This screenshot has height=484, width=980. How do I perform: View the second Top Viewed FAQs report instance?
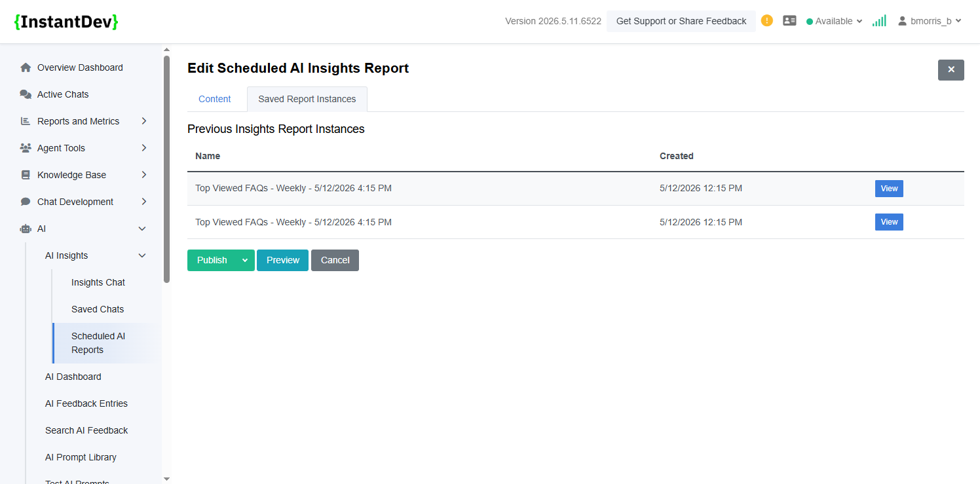pos(889,222)
